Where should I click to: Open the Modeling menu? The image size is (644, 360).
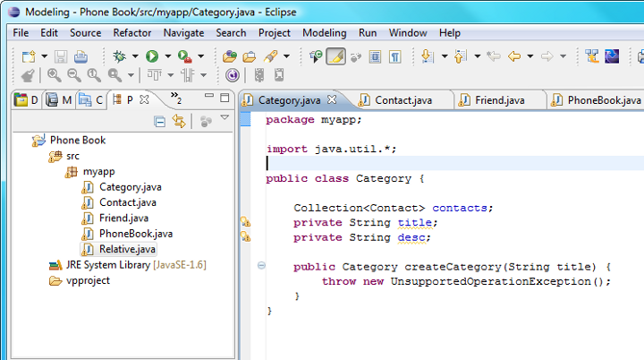pyautogui.click(x=325, y=33)
